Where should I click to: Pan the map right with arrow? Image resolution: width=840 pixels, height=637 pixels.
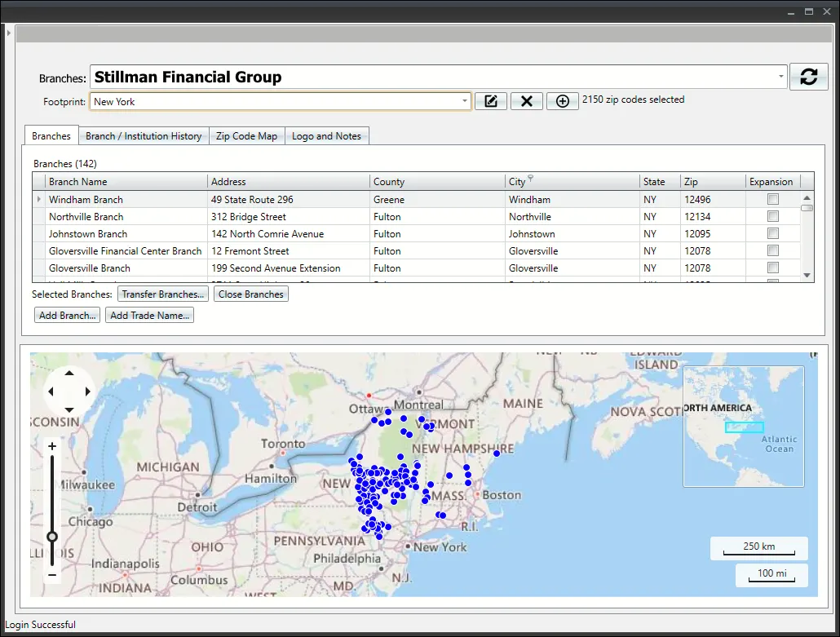tap(88, 391)
